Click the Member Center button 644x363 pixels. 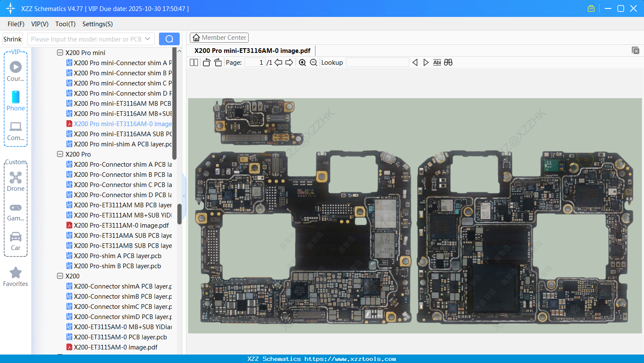click(219, 38)
